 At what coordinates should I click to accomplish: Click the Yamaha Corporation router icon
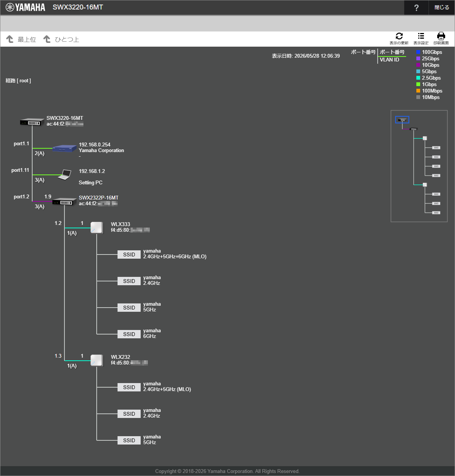tap(64, 148)
